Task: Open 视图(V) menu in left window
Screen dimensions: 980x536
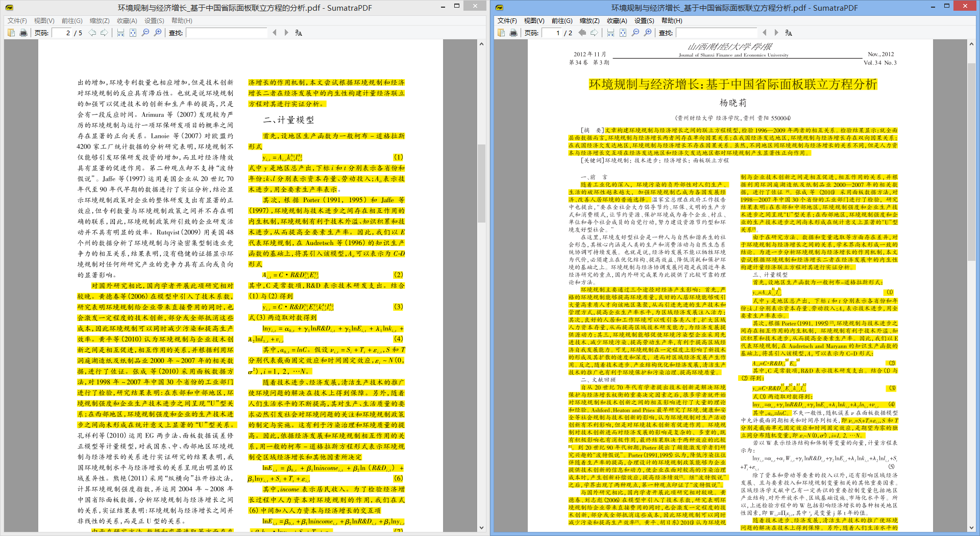Action: pyautogui.click(x=44, y=20)
